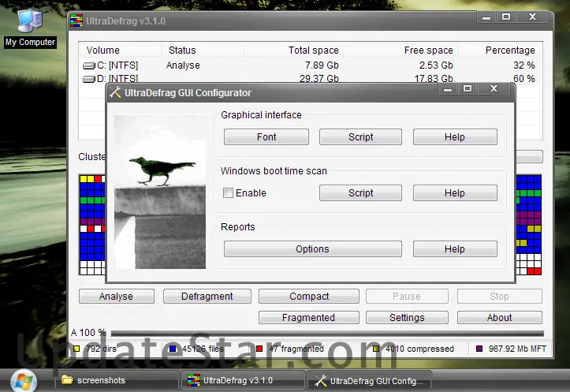Image resolution: width=570 pixels, height=392 pixels.
Task: Select the C: NTFS drive icon
Action: (89, 66)
